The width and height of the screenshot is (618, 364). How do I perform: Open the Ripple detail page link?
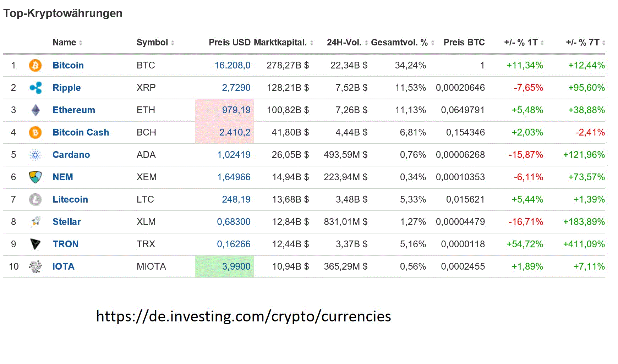(x=67, y=88)
